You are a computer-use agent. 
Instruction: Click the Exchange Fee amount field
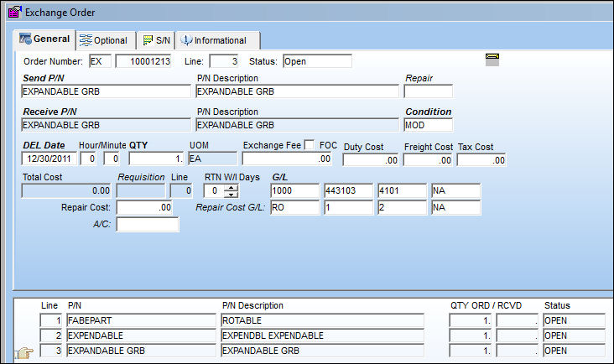pyautogui.click(x=287, y=159)
